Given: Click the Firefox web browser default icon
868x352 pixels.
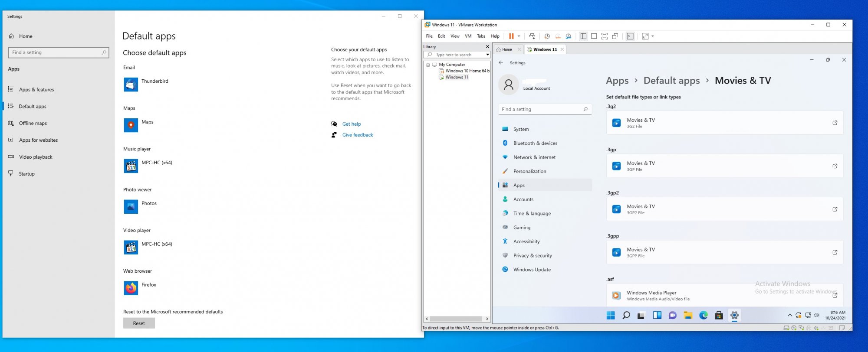Looking at the screenshot, I should point(131,288).
